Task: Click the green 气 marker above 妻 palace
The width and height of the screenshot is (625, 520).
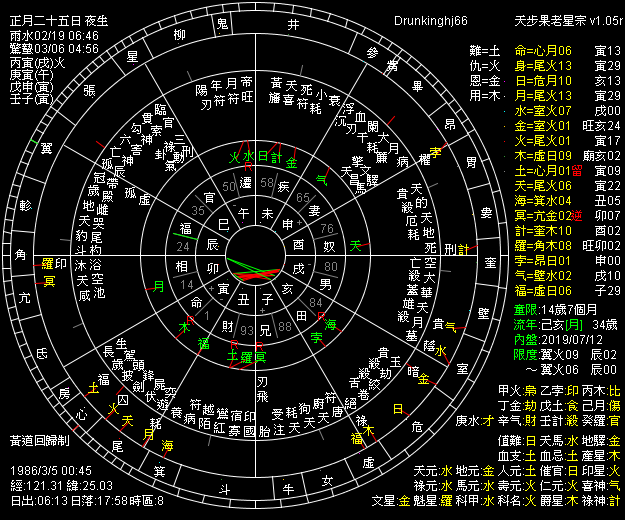Action: pyautogui.click(x=320, y=179)
